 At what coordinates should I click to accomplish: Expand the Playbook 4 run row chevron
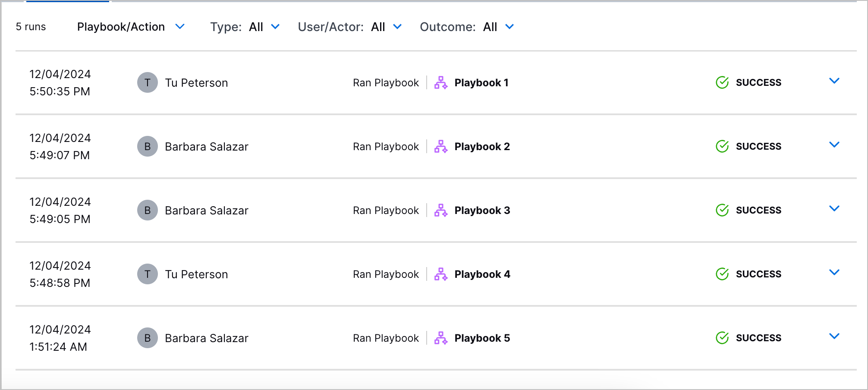834,272
